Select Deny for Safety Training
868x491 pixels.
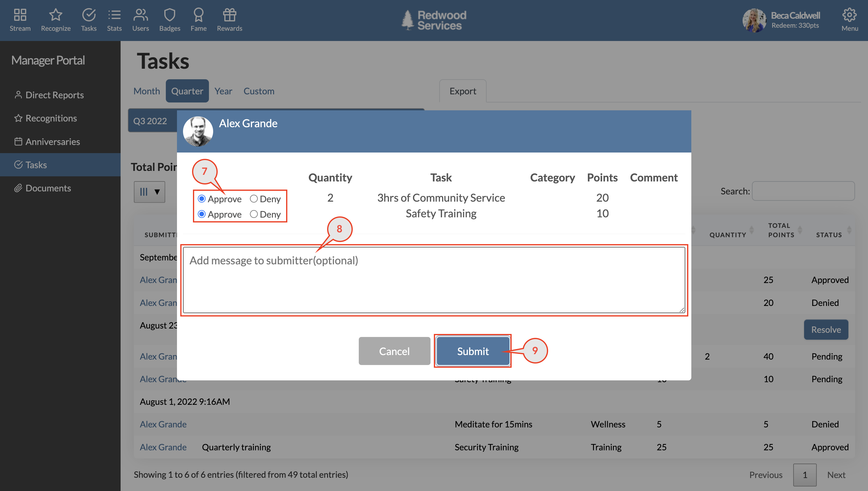(254, 214)
